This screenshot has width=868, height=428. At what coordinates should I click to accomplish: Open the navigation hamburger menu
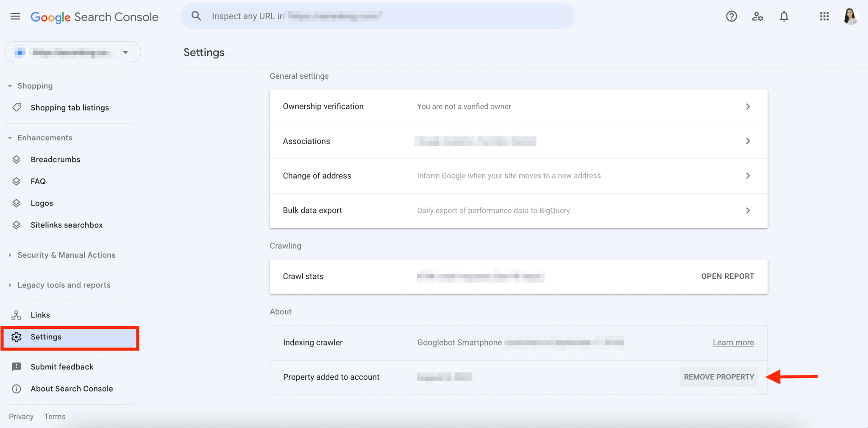15,16
